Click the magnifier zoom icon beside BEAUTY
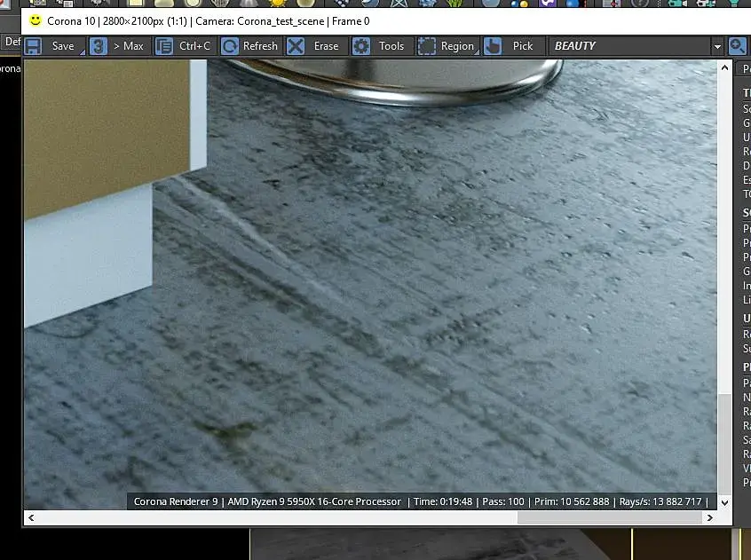This screenshot has height=560, width=751. pyautogui.click(x=738, y=46)
